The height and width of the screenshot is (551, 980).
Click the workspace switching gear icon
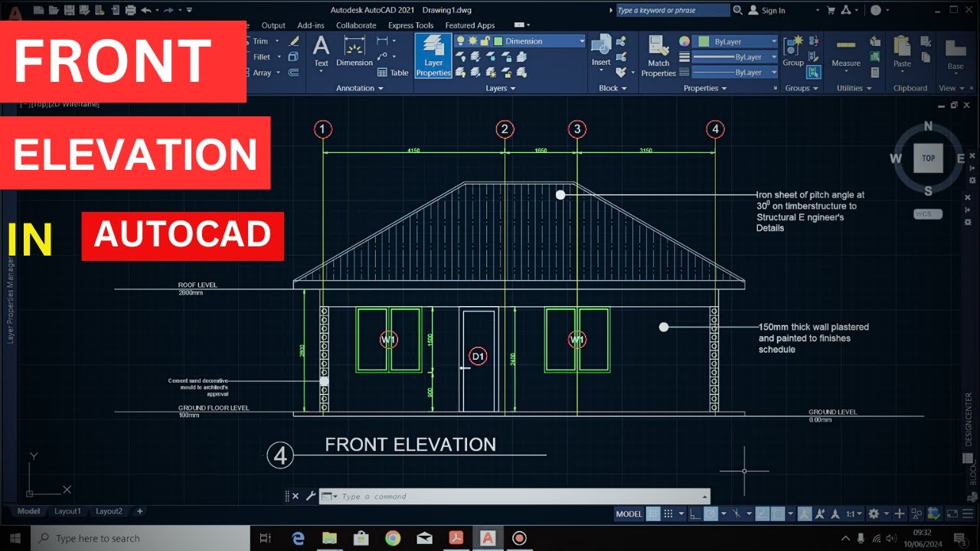(873, 514)
